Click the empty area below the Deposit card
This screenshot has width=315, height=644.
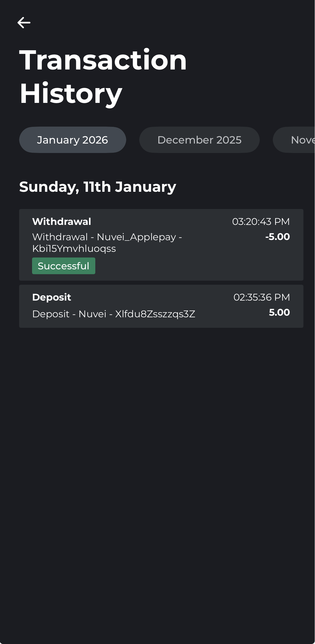157,458
